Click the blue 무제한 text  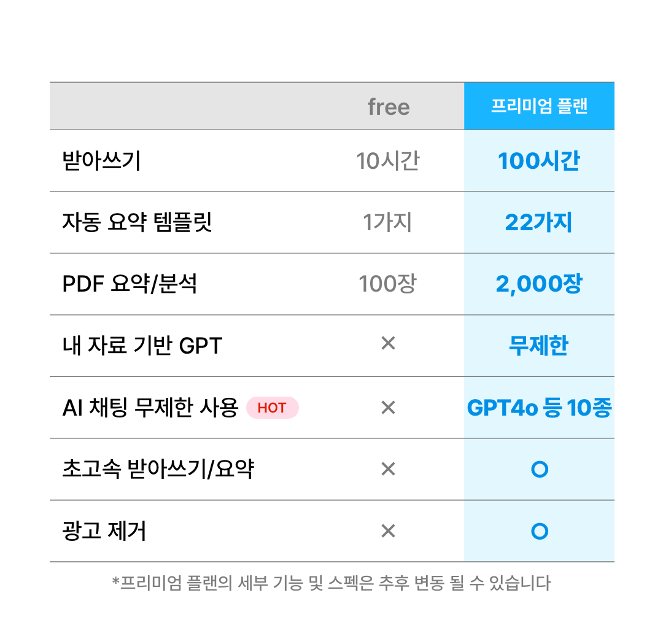[539, 346]
